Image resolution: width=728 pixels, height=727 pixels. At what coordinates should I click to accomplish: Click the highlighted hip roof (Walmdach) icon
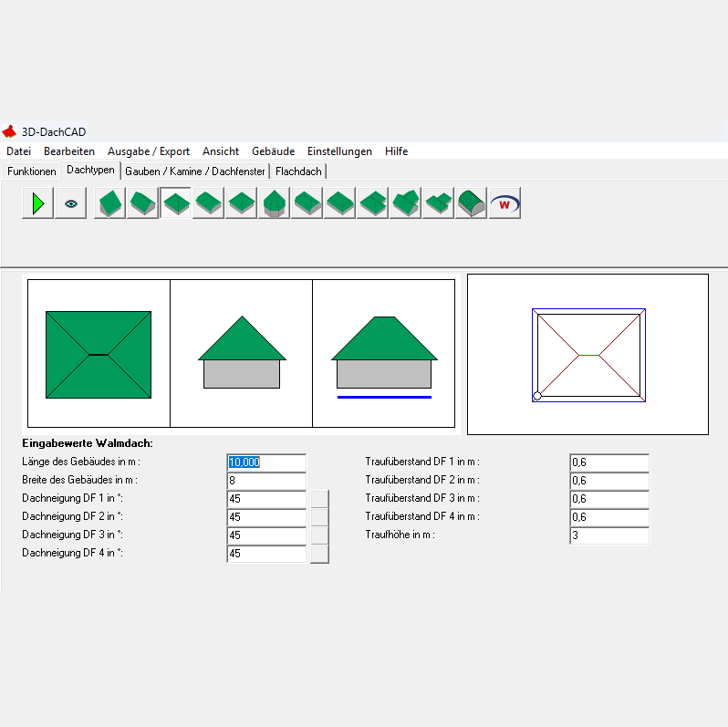pos(175,203)
